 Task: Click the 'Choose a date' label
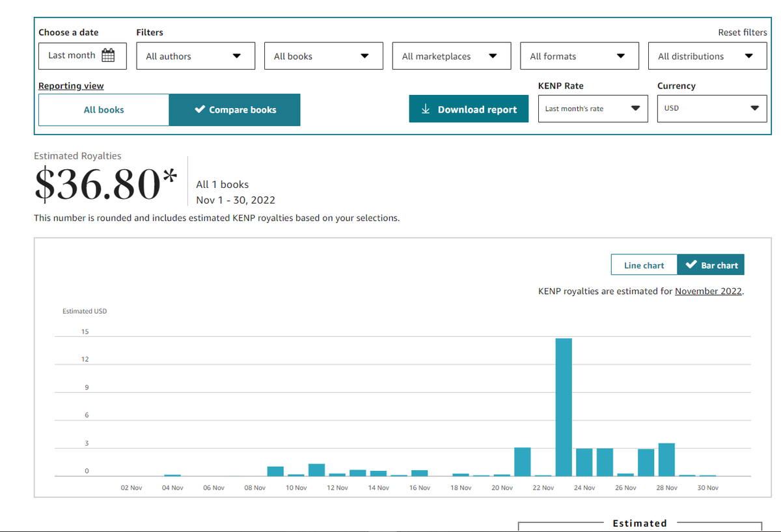tap(69, 33)
